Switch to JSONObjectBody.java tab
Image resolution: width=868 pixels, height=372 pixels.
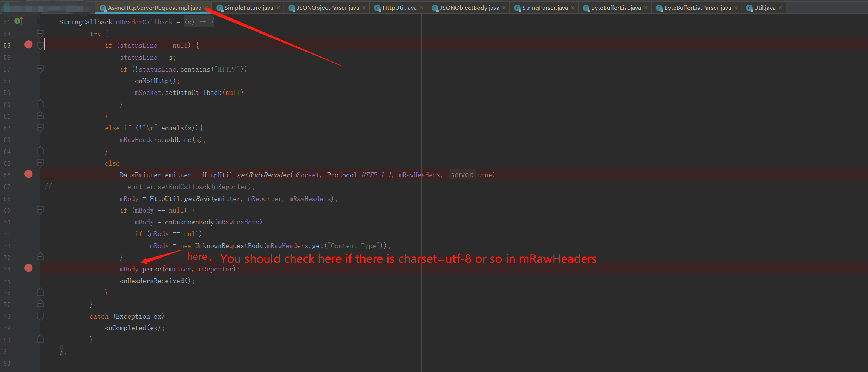470,8
